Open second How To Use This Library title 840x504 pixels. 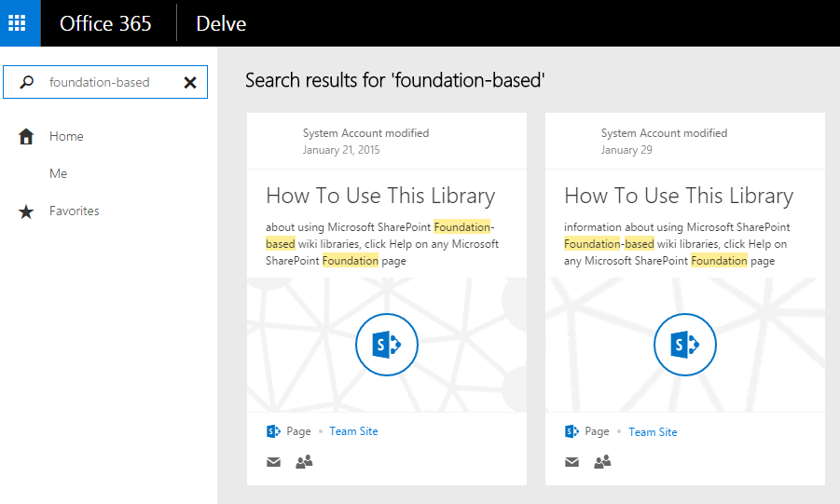click(x=679, y=196)
